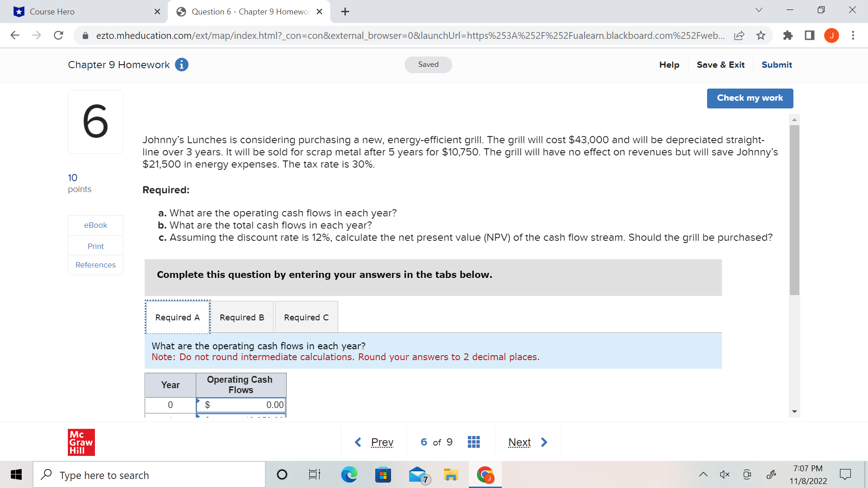Click the muted speaker icon in system tray
This screenshot has height=488, width=868.
pyautogui.click(x=724, y=474)
